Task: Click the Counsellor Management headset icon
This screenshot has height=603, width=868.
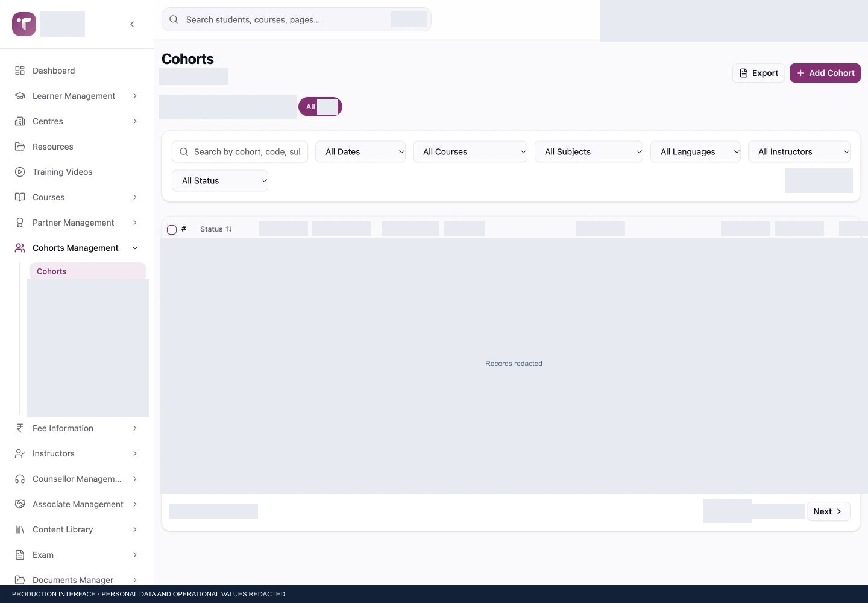Action: tap(20, 479)
